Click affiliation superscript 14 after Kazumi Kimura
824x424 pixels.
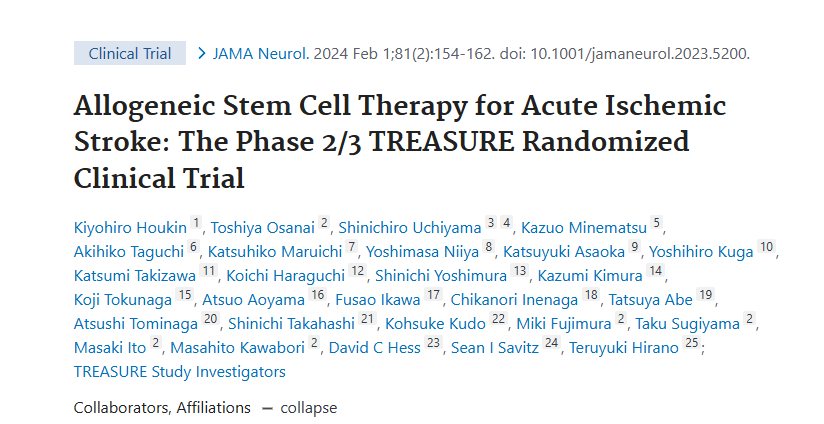(656, 273)
